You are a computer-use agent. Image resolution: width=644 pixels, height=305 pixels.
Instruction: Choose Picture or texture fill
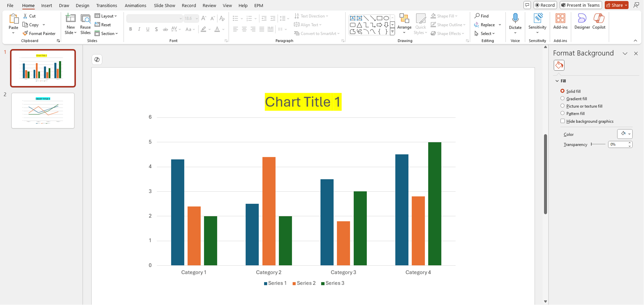point(562,106)
